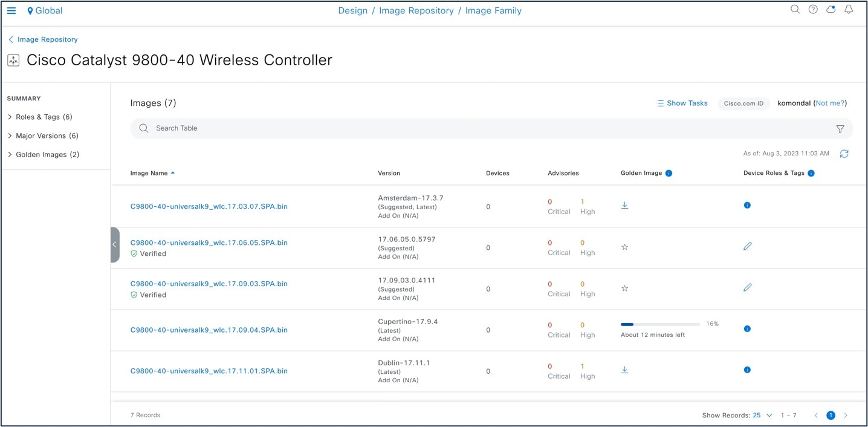Click info icon in 17.03.07 roles column

[x=748, y=206]
